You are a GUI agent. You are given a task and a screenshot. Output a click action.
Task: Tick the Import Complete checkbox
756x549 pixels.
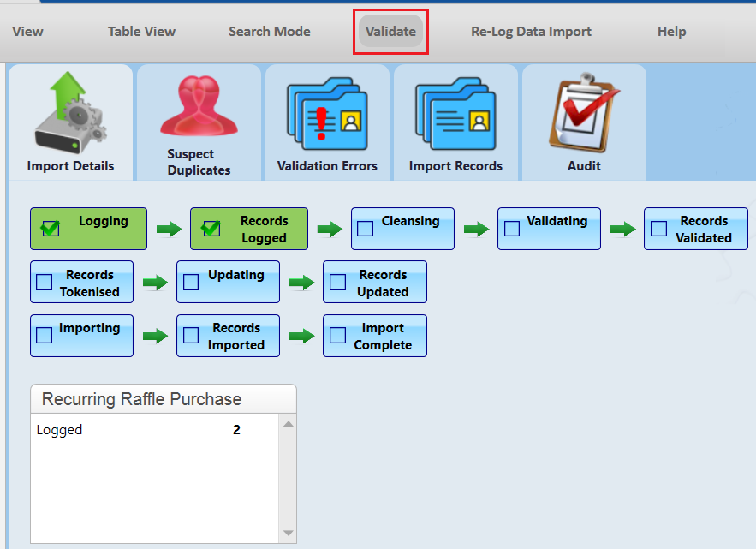(x=337, y=335)
